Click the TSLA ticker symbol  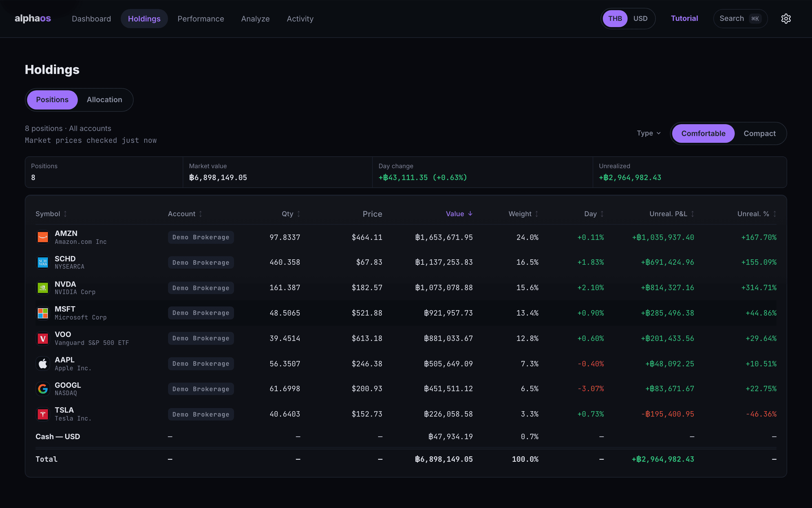(64, 410)
